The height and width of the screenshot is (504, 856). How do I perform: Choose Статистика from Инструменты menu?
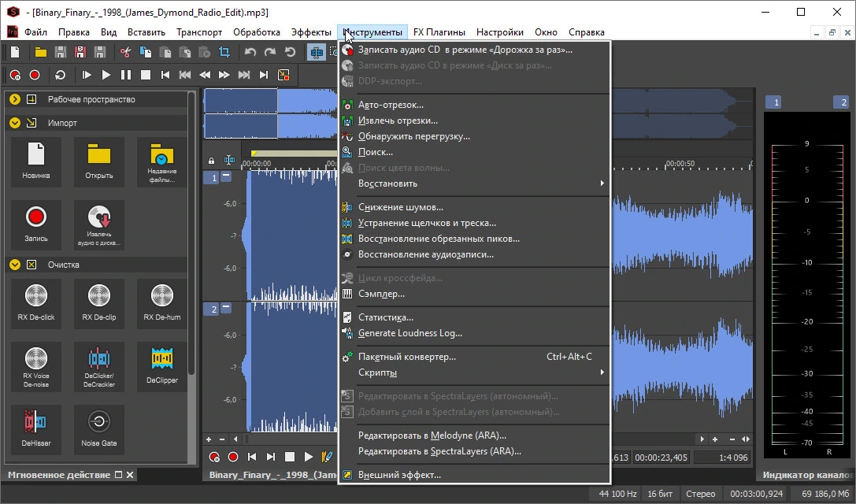474,317
